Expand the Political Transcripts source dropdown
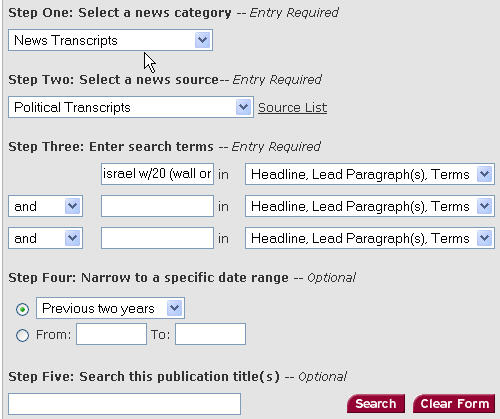The image size is (500, 419). point(131,107)
